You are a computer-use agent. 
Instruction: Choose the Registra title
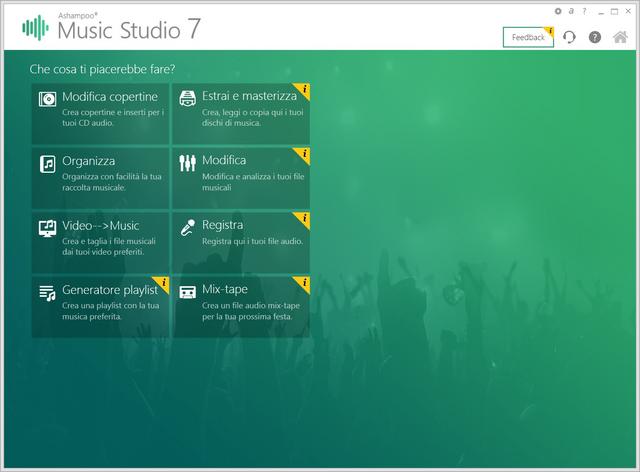click(x=222, y=225)
